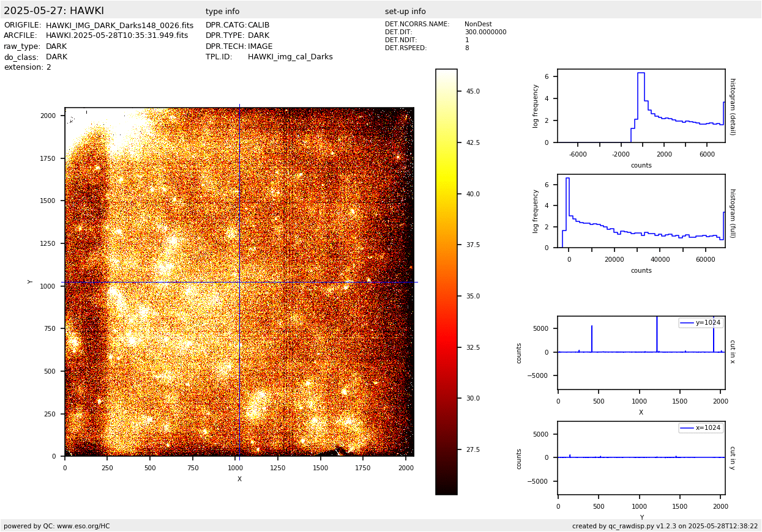The image size is (762, 532).
Task: Select the histogram (detail) plot
Action: click(641, 106)
